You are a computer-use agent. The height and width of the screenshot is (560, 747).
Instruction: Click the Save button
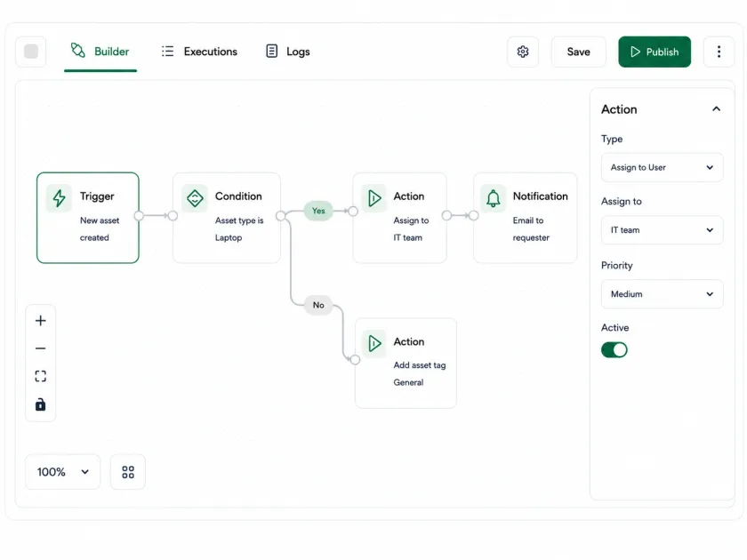pos(578,52)
